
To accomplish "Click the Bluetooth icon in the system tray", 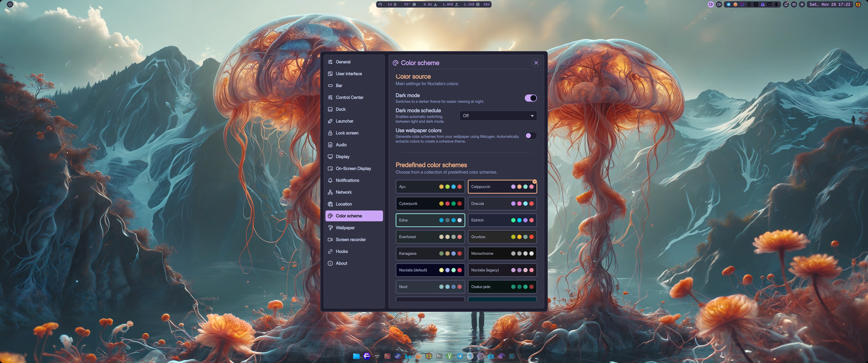I will coord(776,5).
